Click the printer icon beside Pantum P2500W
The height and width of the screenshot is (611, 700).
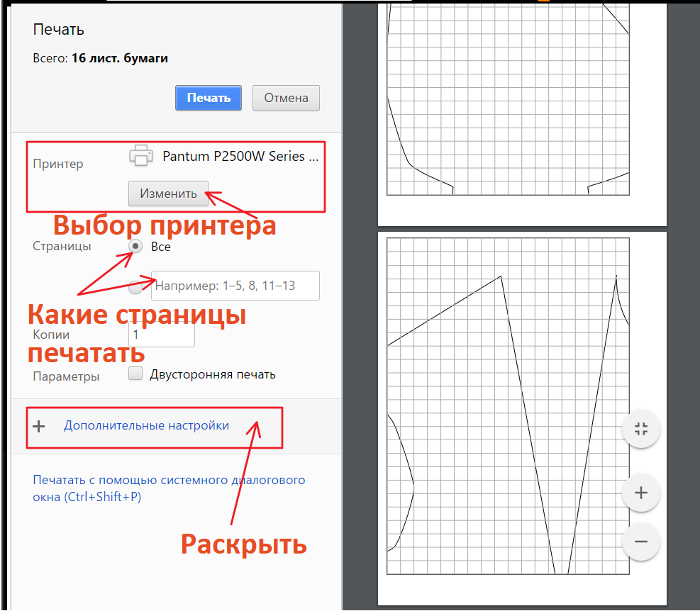[x=140, y=155]
